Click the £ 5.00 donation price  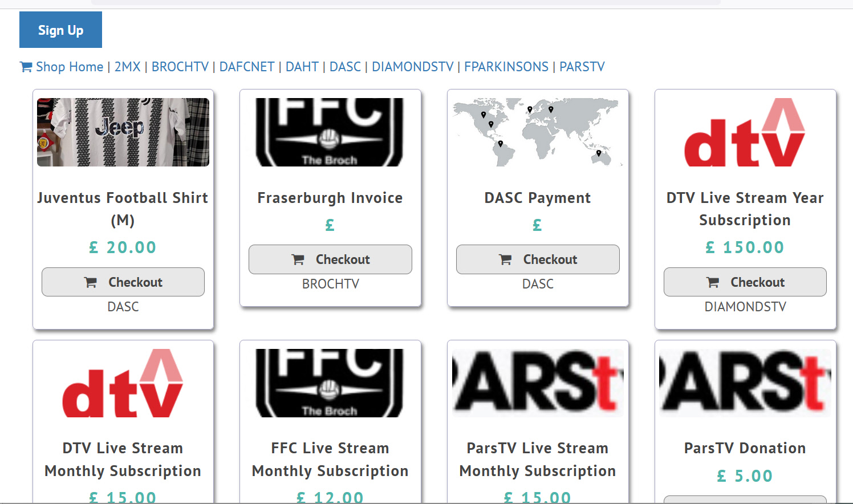click(x=745, y=475)
